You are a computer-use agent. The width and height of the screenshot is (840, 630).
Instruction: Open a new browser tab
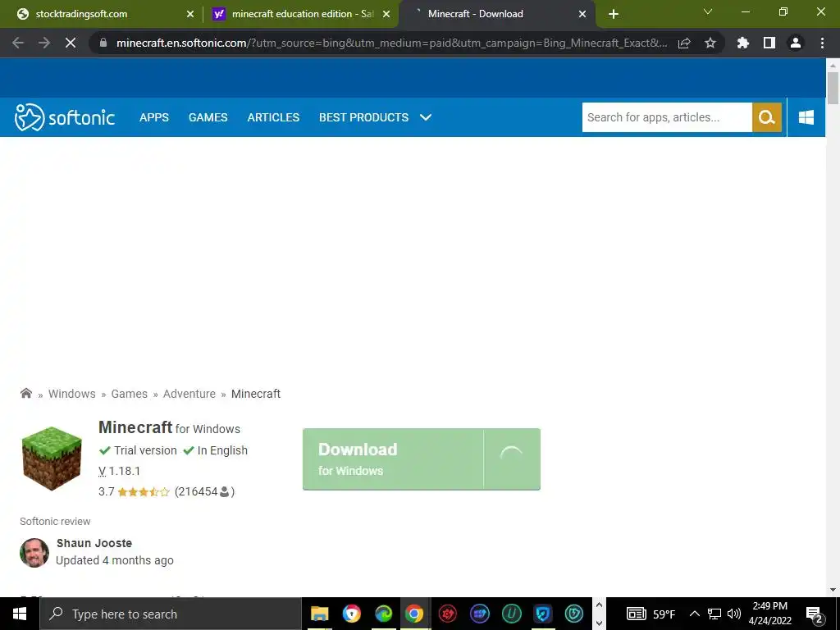[x=614, y=14]
